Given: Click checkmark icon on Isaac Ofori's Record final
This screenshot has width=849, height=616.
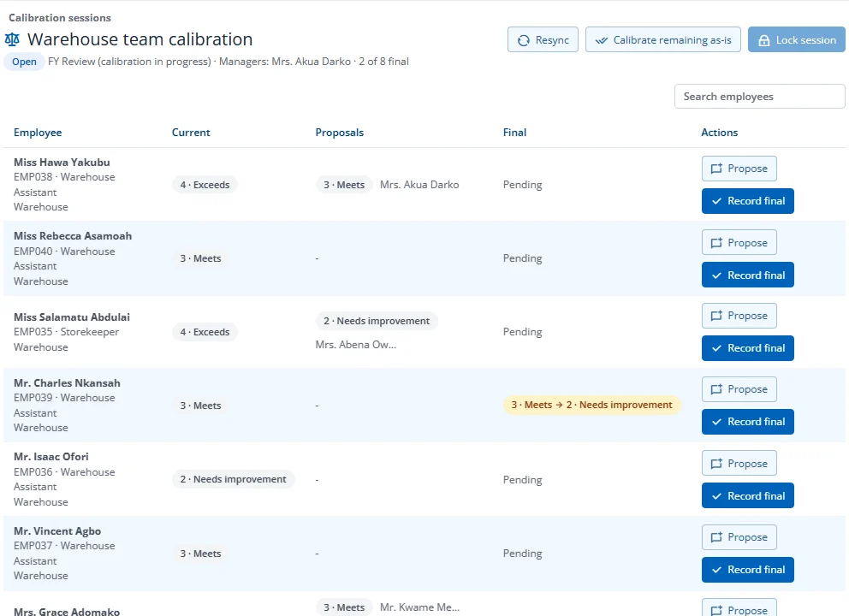Looking at the screenshot, I should coord(716,496).
